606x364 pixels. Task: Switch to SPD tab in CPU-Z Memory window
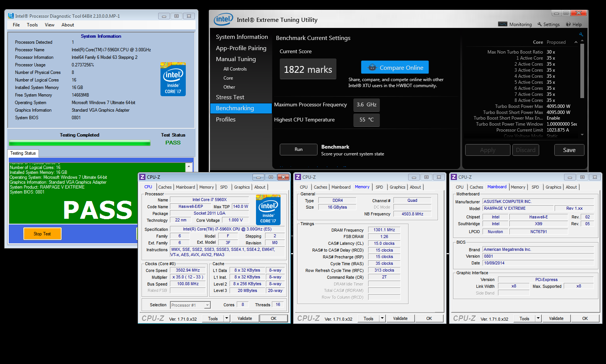pos(379,187)
